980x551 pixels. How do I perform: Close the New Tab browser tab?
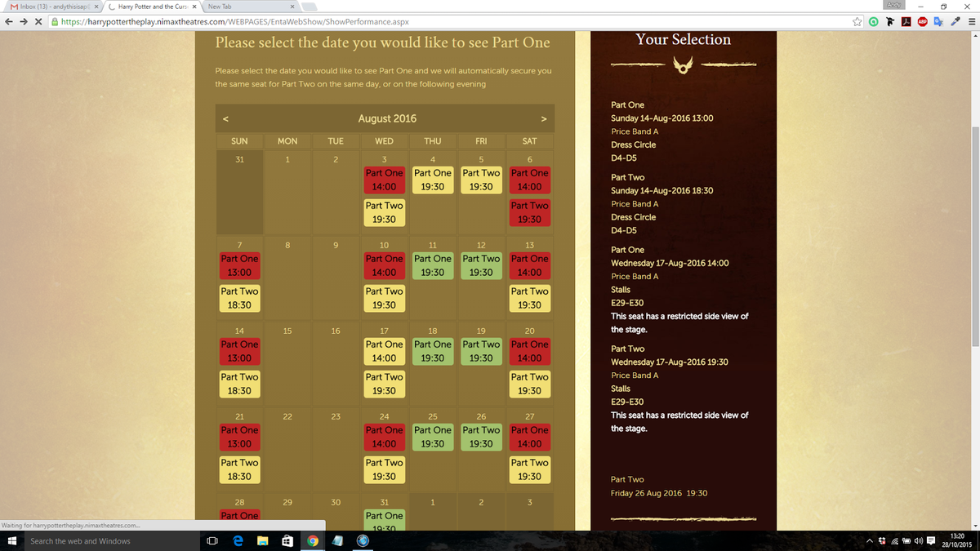(292, 6)
